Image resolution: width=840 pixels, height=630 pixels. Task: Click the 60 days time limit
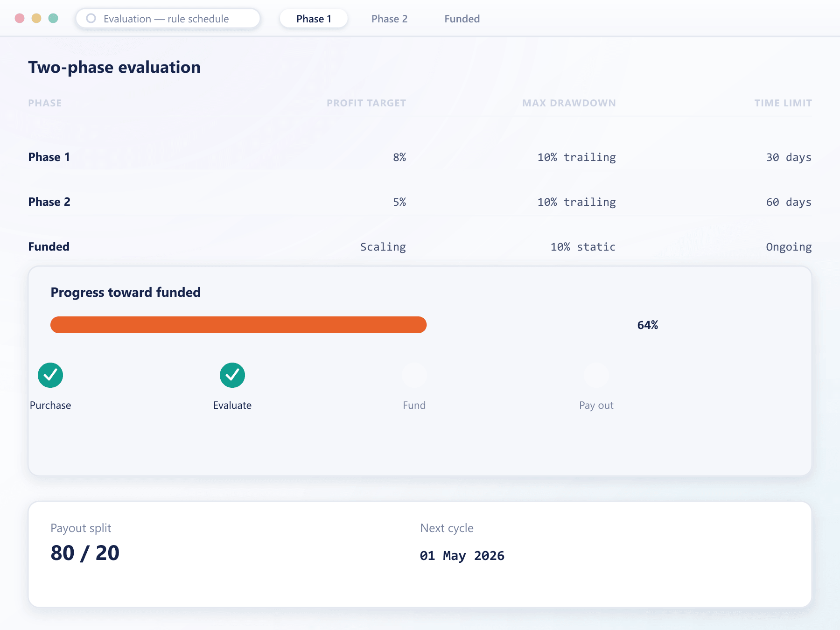(x=789, y=202)
